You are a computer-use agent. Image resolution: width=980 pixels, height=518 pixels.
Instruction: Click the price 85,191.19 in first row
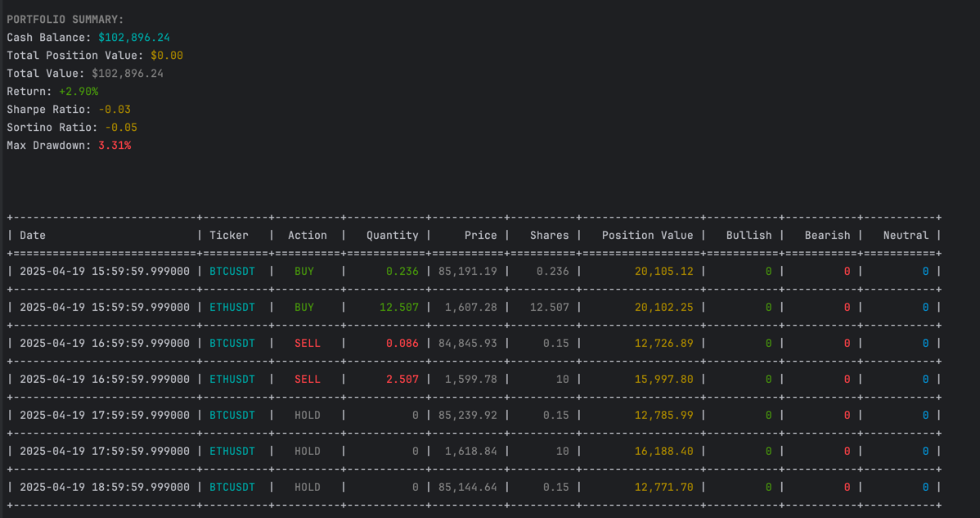tap(467, 271)
